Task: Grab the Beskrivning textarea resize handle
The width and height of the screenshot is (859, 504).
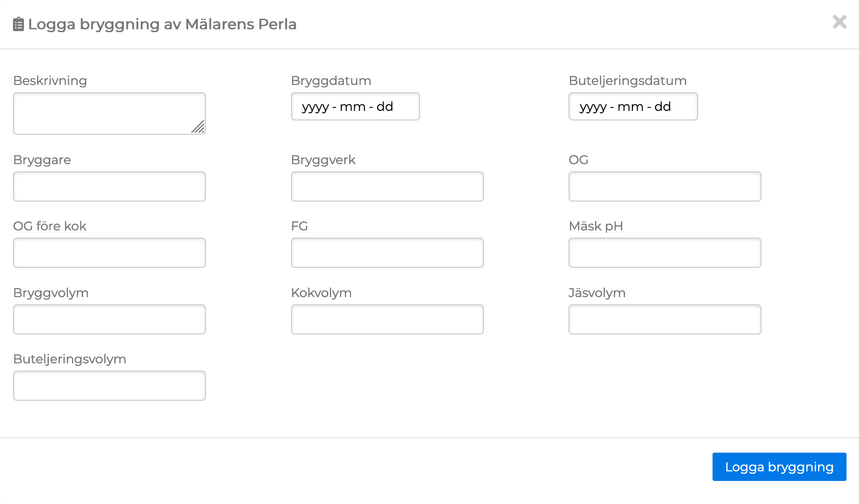Action: [x=198, y=127]
